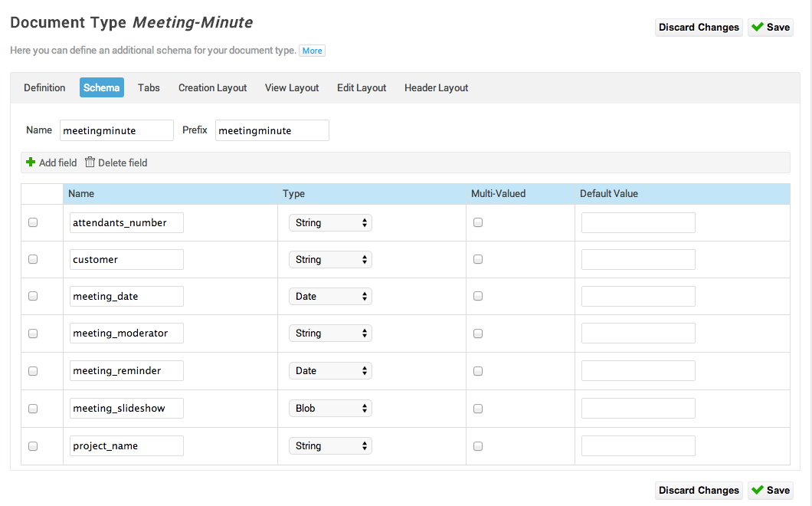Check the meeting_moderator row selection checkbox
The width and height of the screenshot is (812, 506).
(x=33, y=333)
